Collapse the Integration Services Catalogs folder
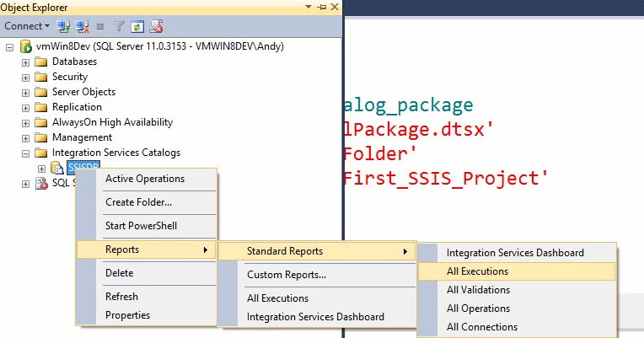The height and width of the screenshot is (338, 644). click(x=25, y=154)
